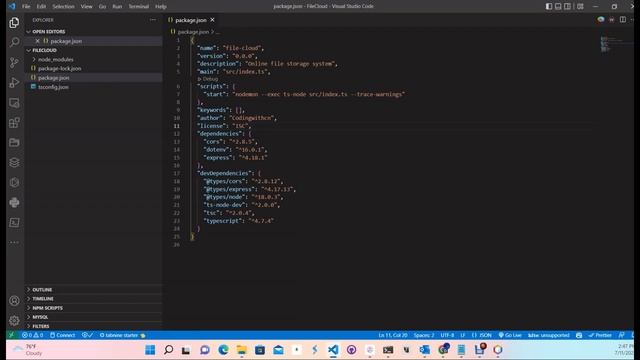Expand the Timeline section
The image size is (640, 360).
coord(93,299)
